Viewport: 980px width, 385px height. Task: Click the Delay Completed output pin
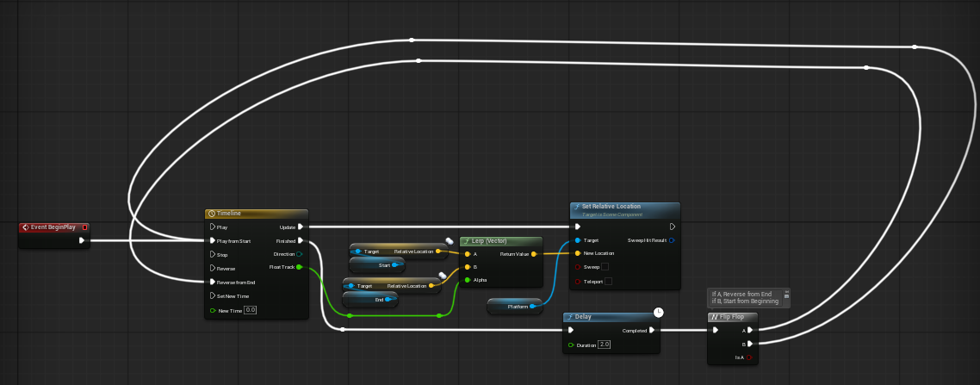652,331
